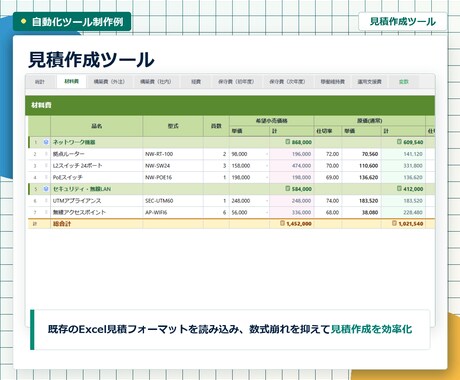This screenshot has height=380, width=460.
Task: Click the 希望小売価格 column group header
Action: coord(271,121)
